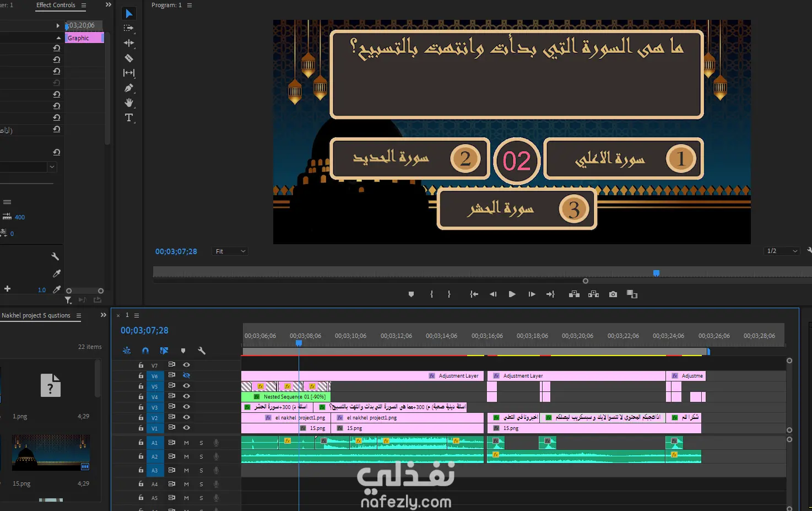Add a marker in the Program monitor
This screenshot has height=511, width=812.
(x=411, y=294)
